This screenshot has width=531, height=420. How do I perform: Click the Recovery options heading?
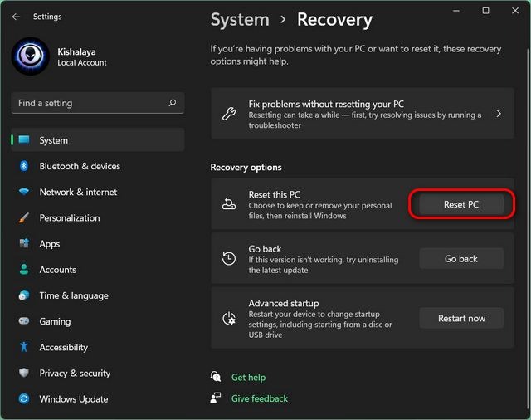[246, 168]
